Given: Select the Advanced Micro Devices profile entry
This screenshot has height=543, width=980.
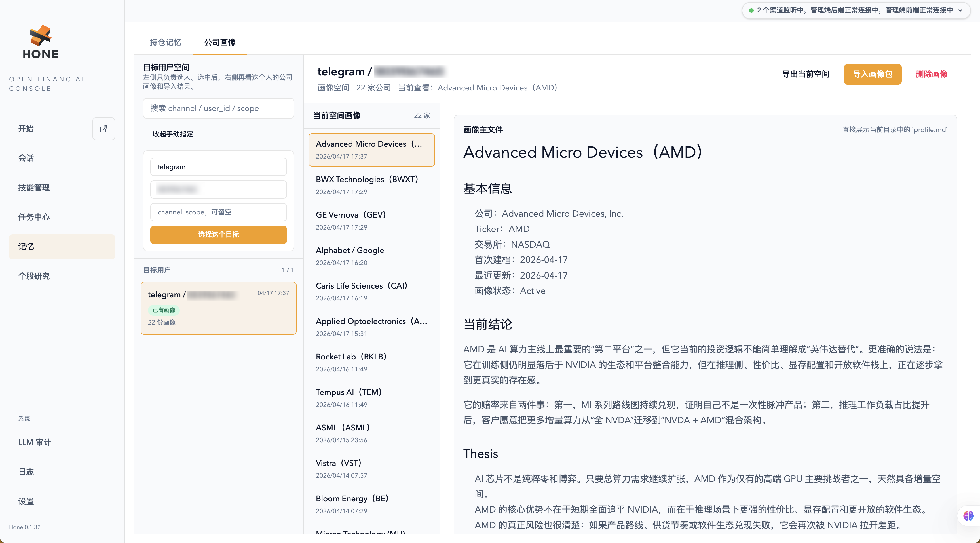Looking at the screenshot, I should click(371, 150).
